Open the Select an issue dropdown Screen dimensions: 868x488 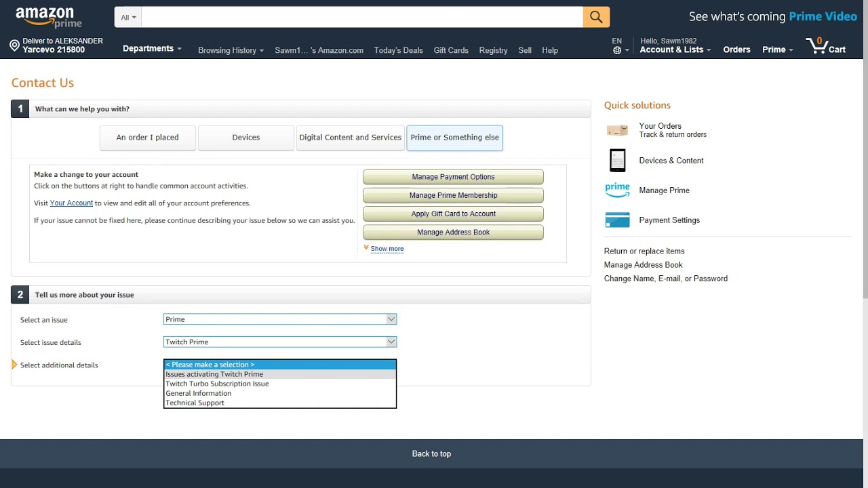[x=280, y=319]
